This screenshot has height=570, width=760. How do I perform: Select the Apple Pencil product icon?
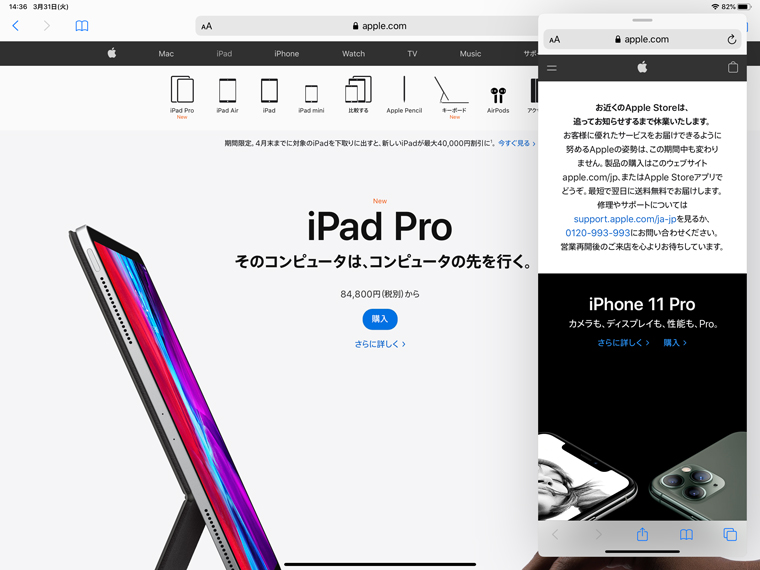(404, 95)
